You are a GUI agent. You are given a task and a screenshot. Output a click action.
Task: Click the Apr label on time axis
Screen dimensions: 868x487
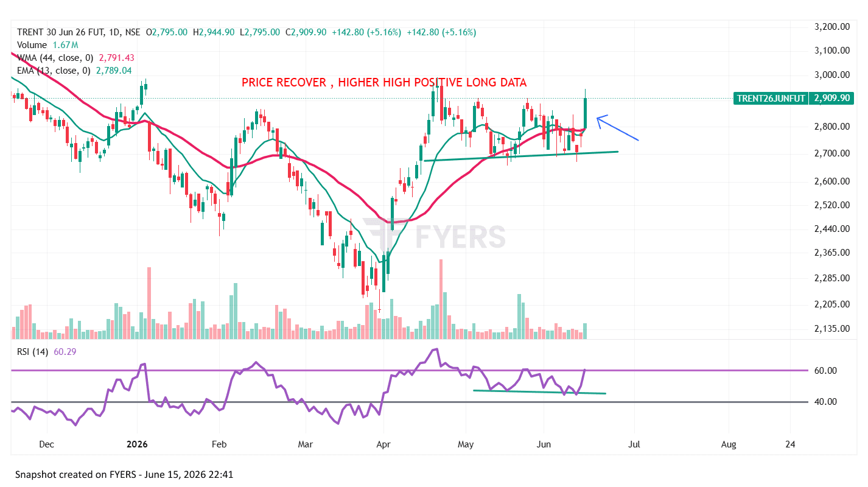coord(383,445)
